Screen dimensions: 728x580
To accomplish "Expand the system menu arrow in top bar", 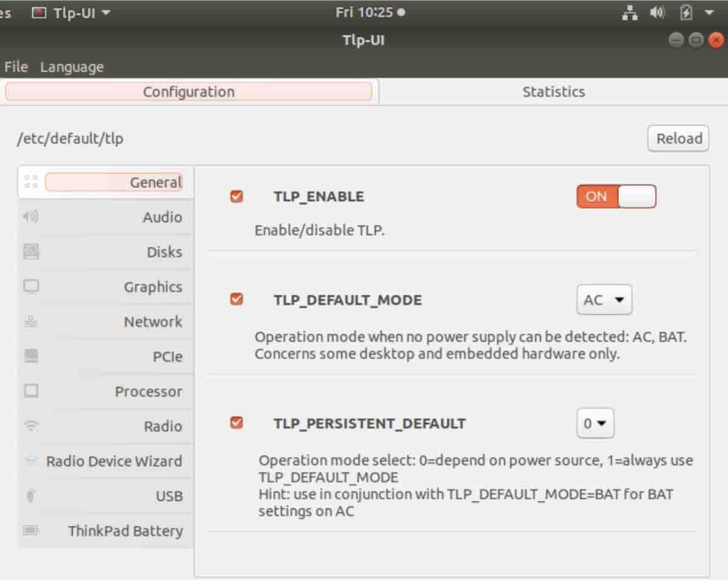I will click(x=709, y=12).
